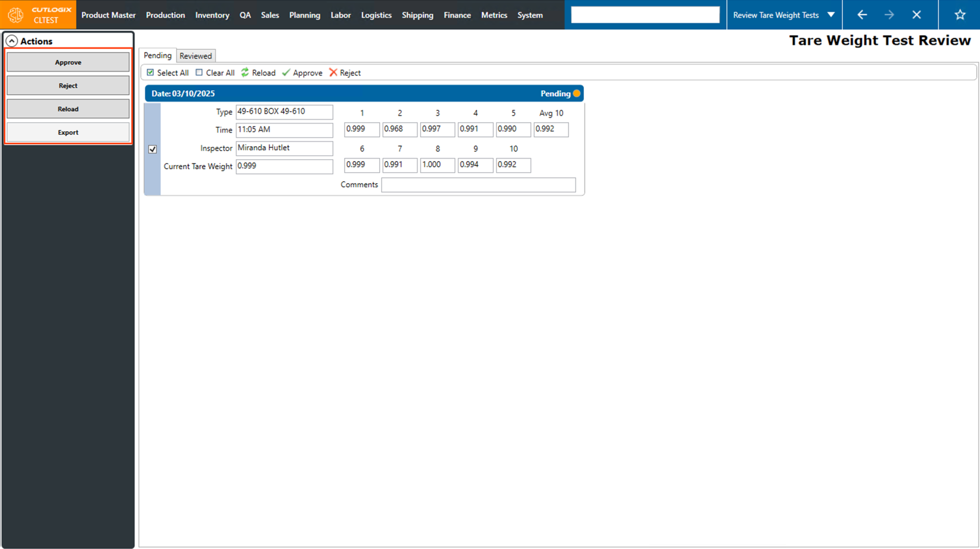The image size is (980, 549).
Task: Switch to the Reviewed tab
Action: coord(195,55)
